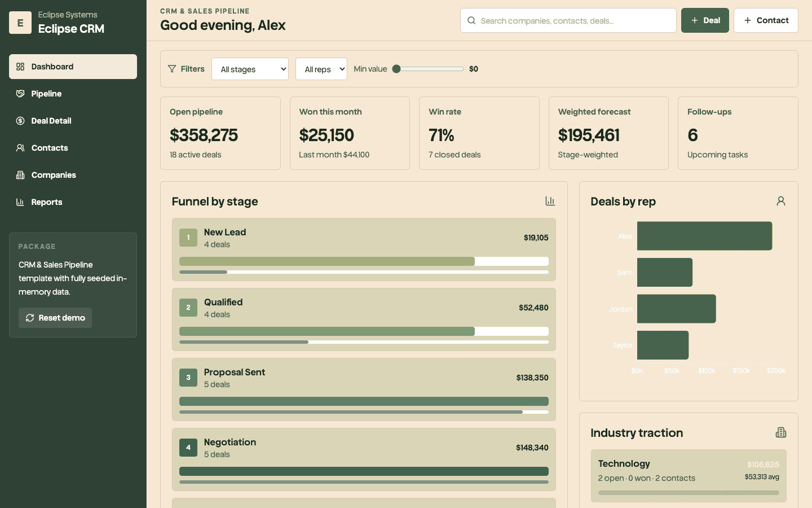Select the Alex bar in Deals by rep
812x508 pixels.
point(704,236)
